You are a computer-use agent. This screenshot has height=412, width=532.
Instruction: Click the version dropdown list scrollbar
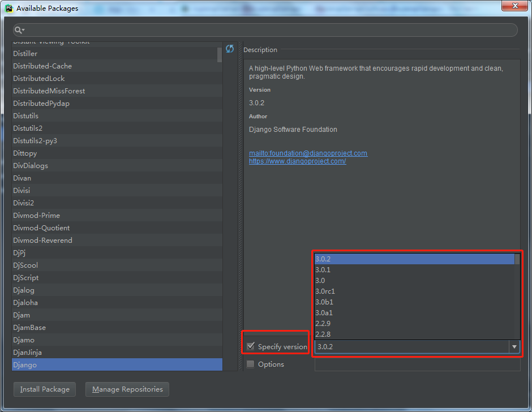click(517, 259)
